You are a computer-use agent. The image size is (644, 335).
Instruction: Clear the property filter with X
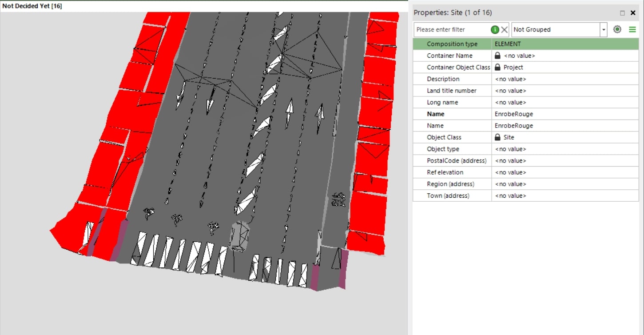(x=505, y=30)
